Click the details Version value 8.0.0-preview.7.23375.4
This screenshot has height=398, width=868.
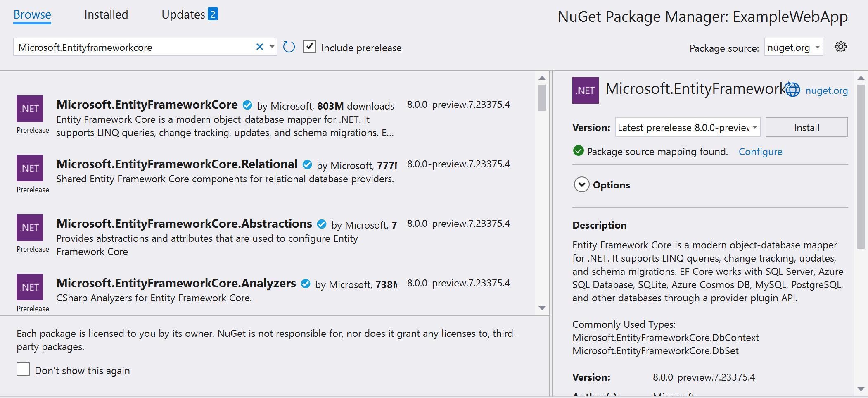point(704,377)
